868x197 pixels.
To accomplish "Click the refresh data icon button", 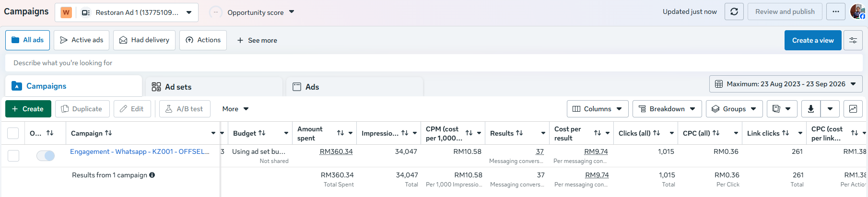I will pos(734,12).
